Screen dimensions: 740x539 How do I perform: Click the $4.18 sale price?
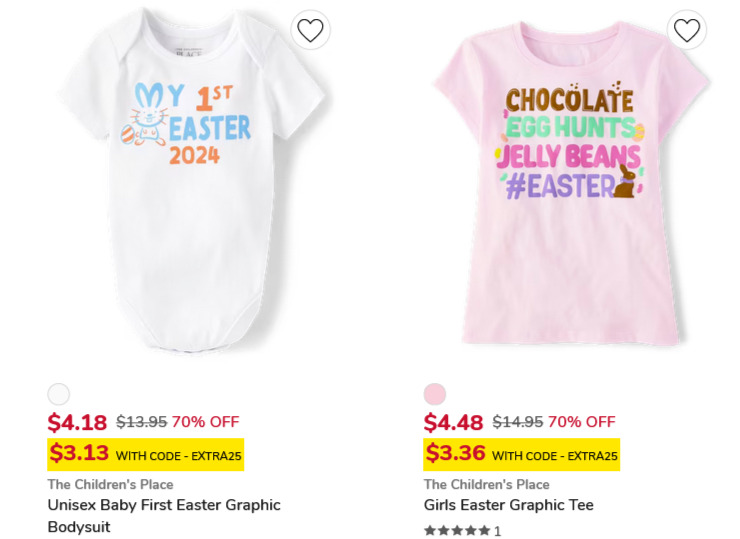[x=77, y=422]
